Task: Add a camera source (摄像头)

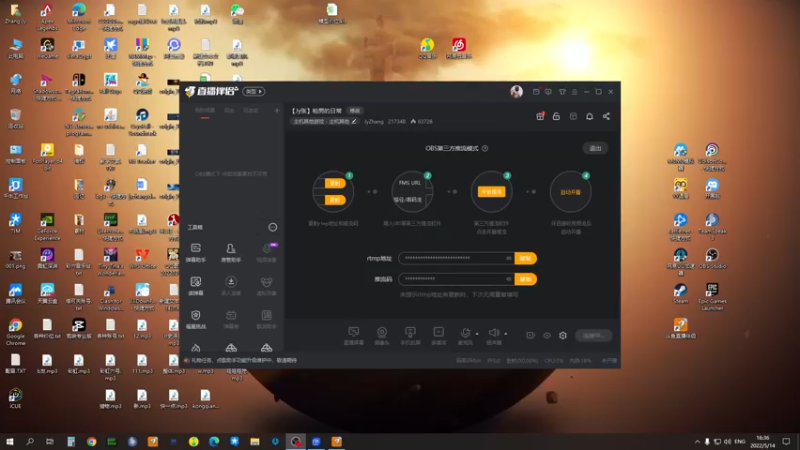Action: pyautogui.click(x=382, y=336)
